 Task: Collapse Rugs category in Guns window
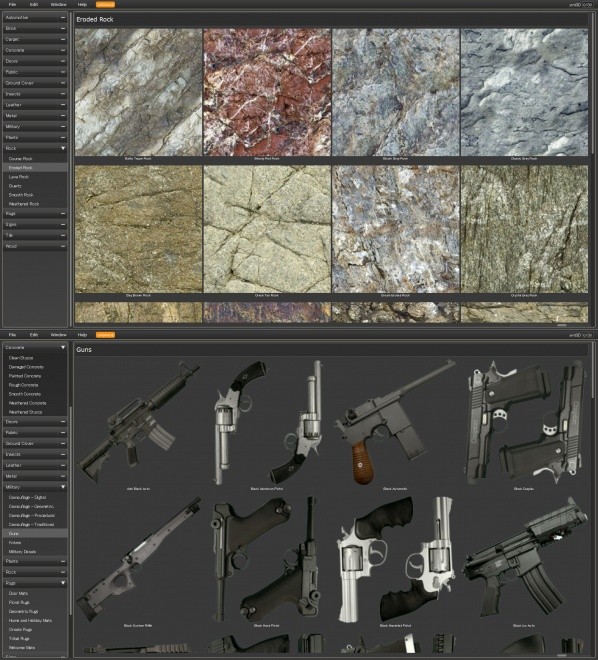coord(35,583)
